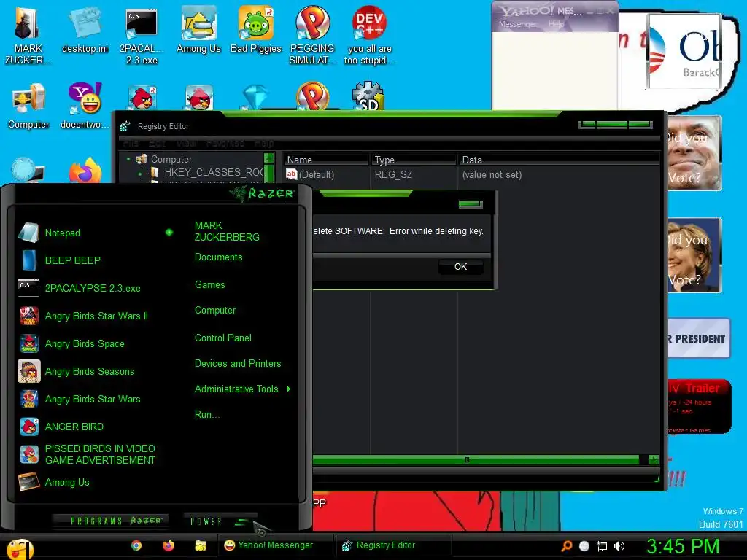Click the Data column header
747x560 pixels.
point(558,160)
